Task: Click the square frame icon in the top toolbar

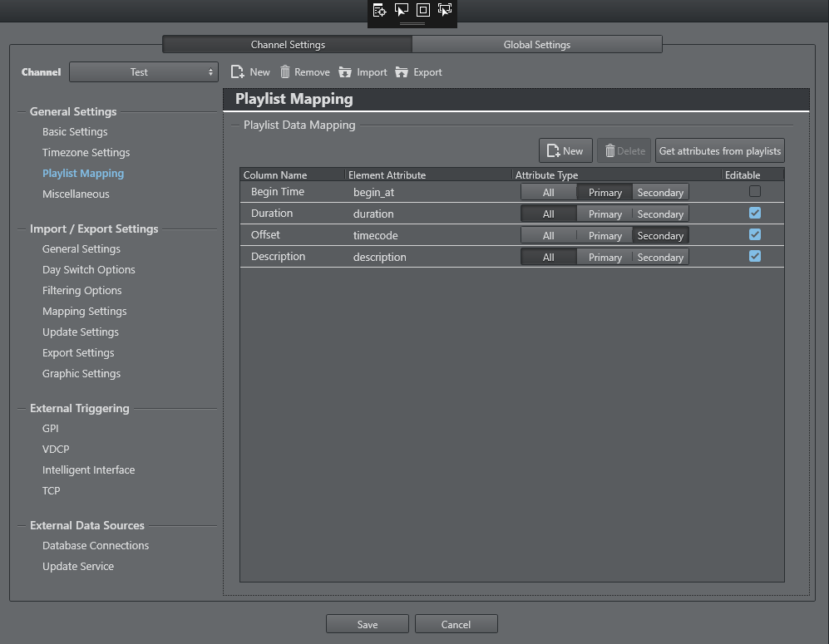Action: click(423, 10)
